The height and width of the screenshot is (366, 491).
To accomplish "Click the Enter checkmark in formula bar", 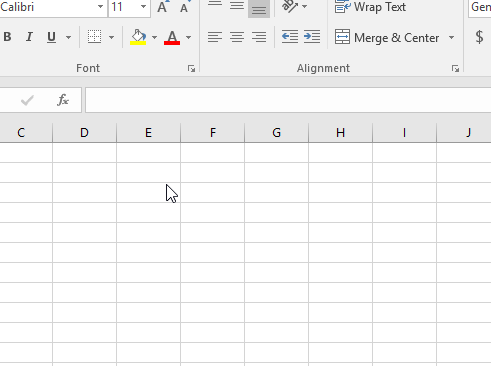I will [x=27, y=100].
